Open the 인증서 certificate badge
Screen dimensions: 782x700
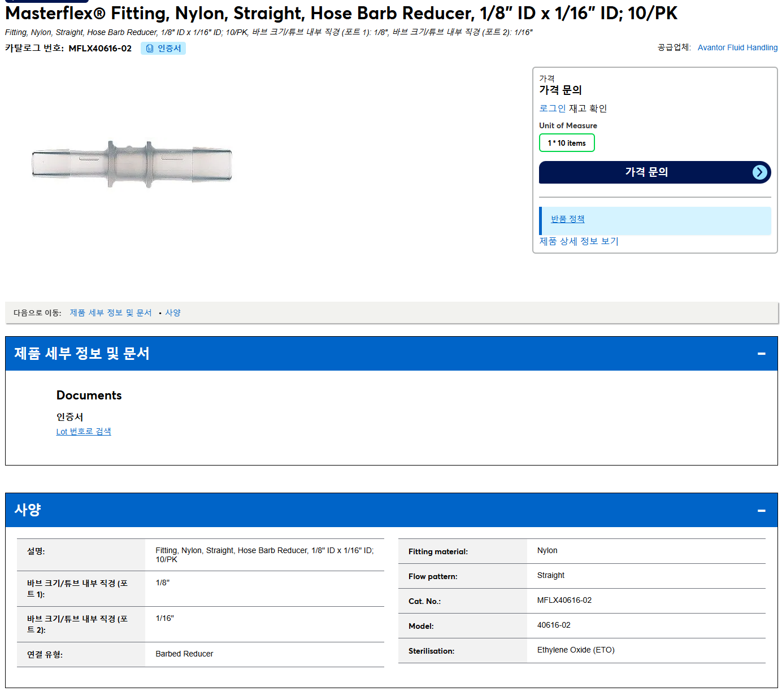(163, 49)
